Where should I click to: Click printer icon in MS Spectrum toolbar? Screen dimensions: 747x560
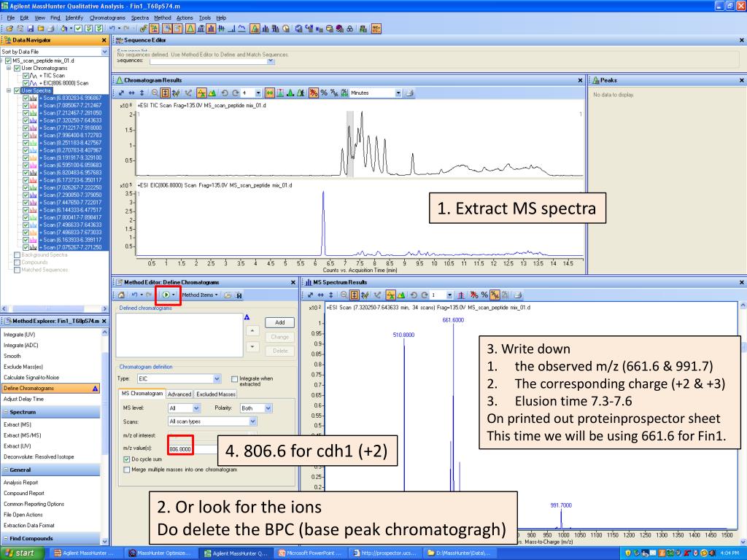pyautogui.click(x=518, y=295)
